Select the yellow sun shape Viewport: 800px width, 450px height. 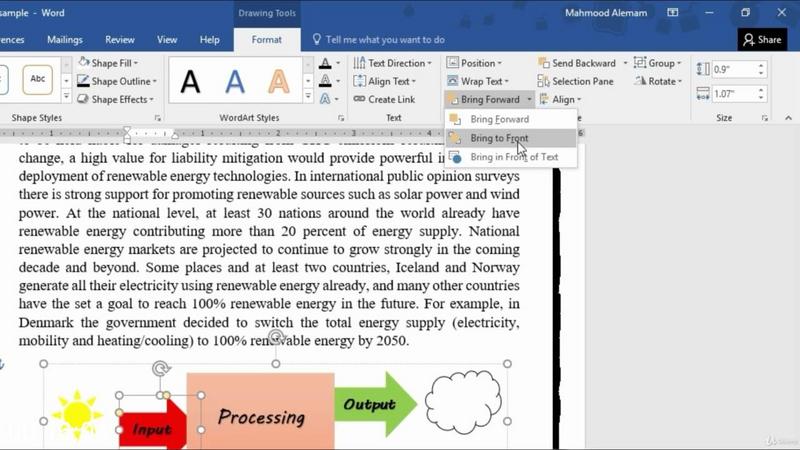(77, 414)
